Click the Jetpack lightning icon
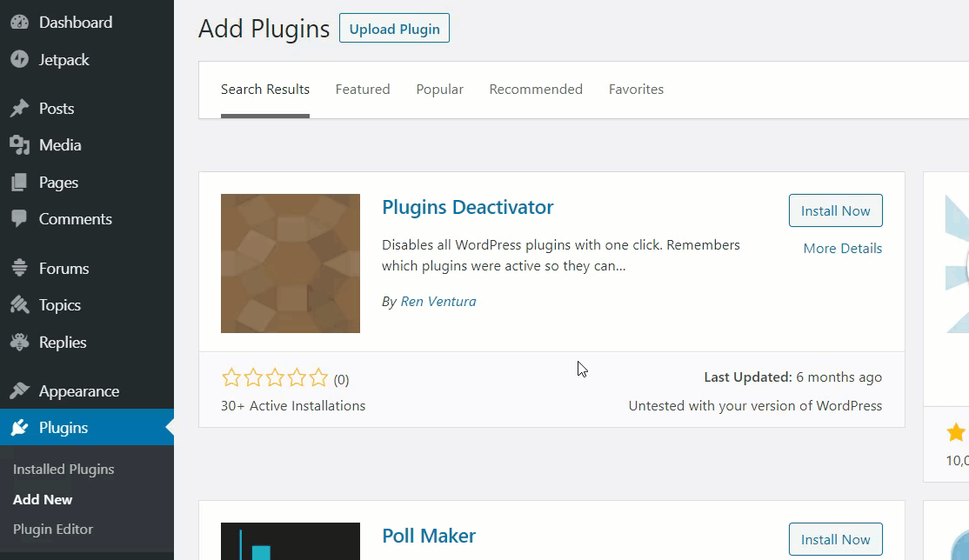969x560 pixels. click(x=19, y=59)
